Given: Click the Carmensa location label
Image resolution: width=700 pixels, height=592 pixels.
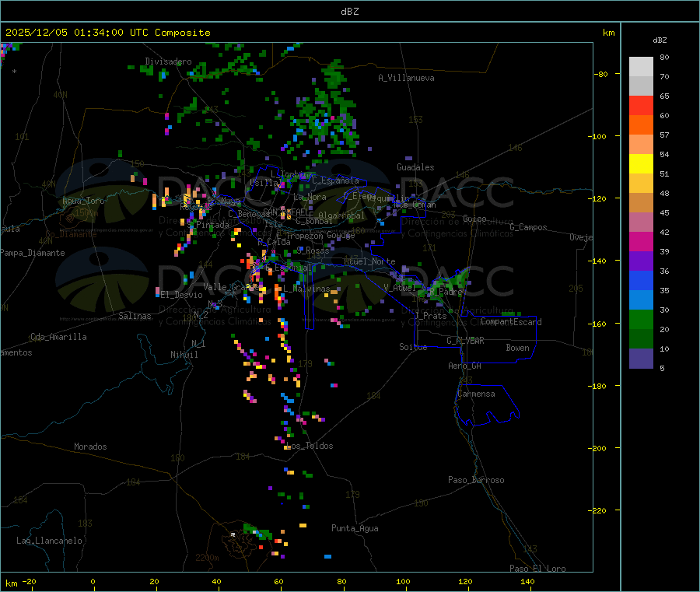Looking at the screenshot, I should click(x=476, y=394).
